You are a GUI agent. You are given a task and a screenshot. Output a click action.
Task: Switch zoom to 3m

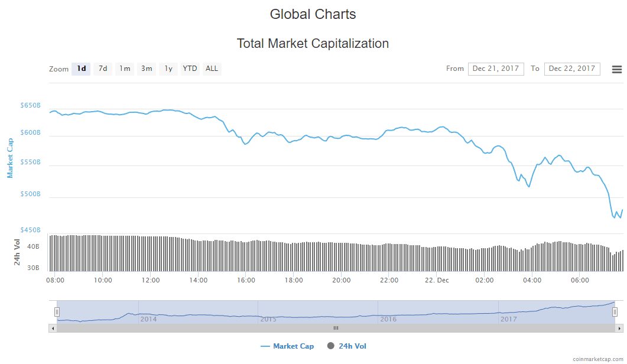147,69
